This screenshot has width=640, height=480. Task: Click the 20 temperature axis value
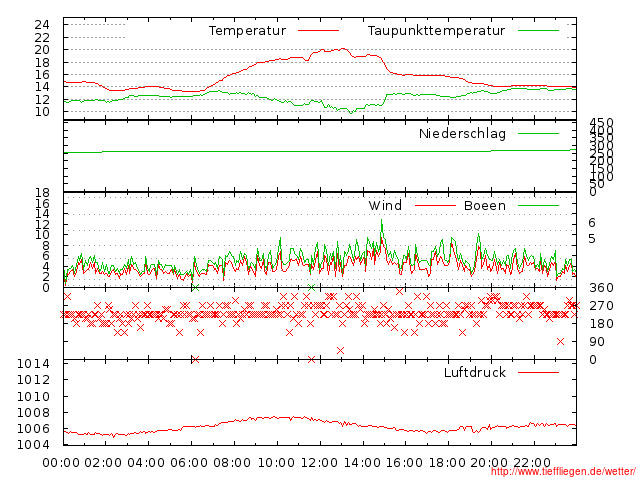coord(42,50)
